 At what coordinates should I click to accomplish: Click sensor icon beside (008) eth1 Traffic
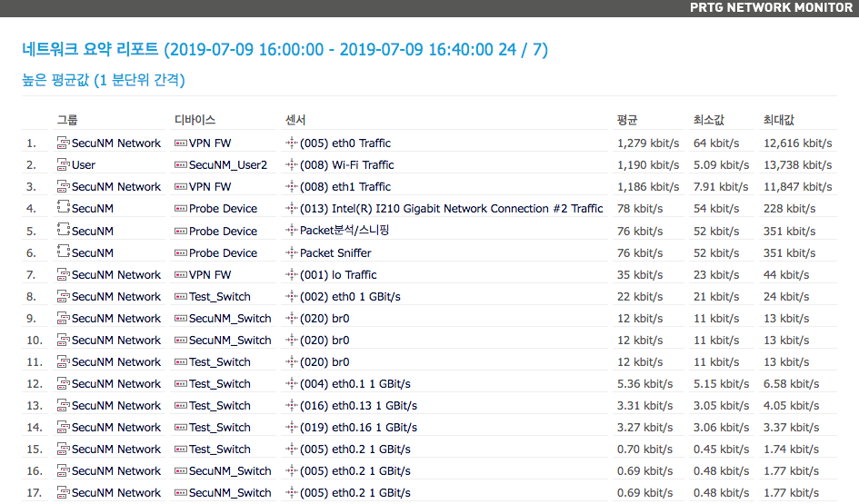tap(292, 186)
